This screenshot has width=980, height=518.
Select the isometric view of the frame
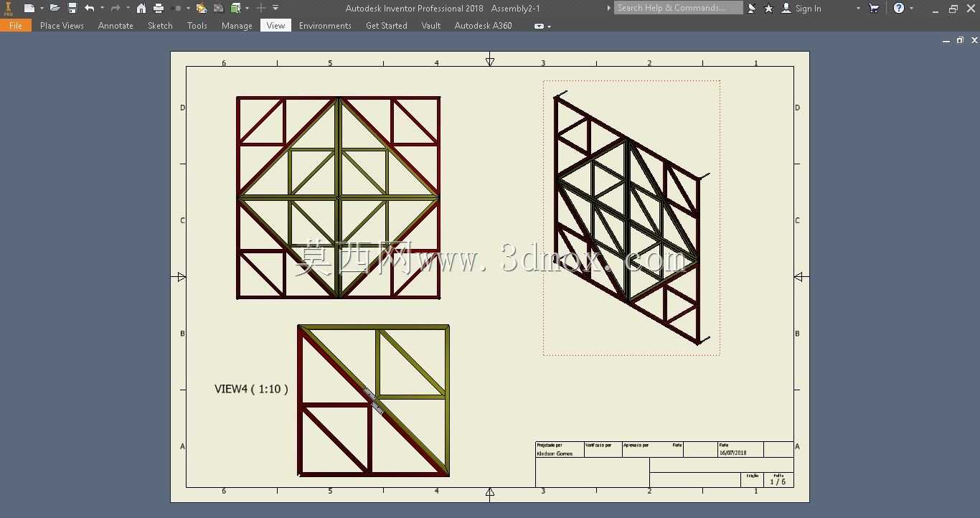click(631, 217)
